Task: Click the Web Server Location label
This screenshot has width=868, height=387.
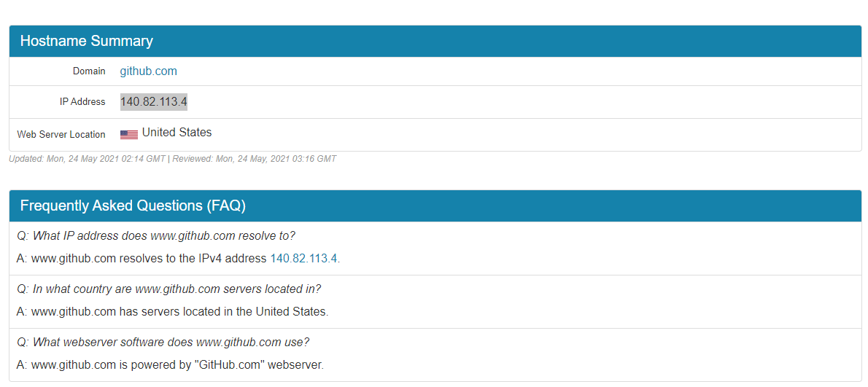Action: 61,134
